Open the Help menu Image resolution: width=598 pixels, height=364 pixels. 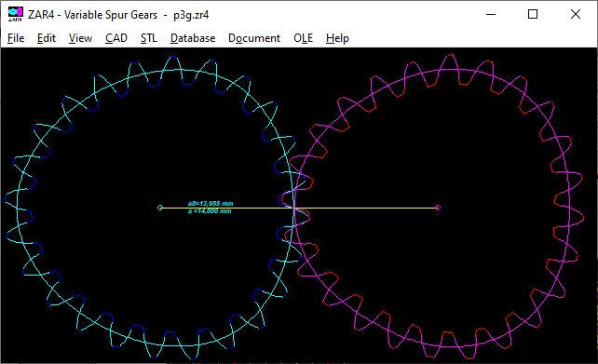click(337, 38)
